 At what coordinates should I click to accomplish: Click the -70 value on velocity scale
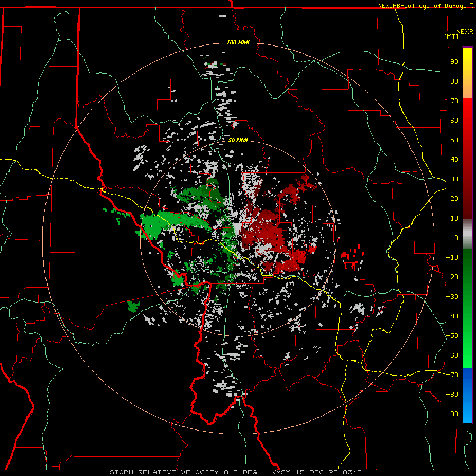tap(452, 375)
